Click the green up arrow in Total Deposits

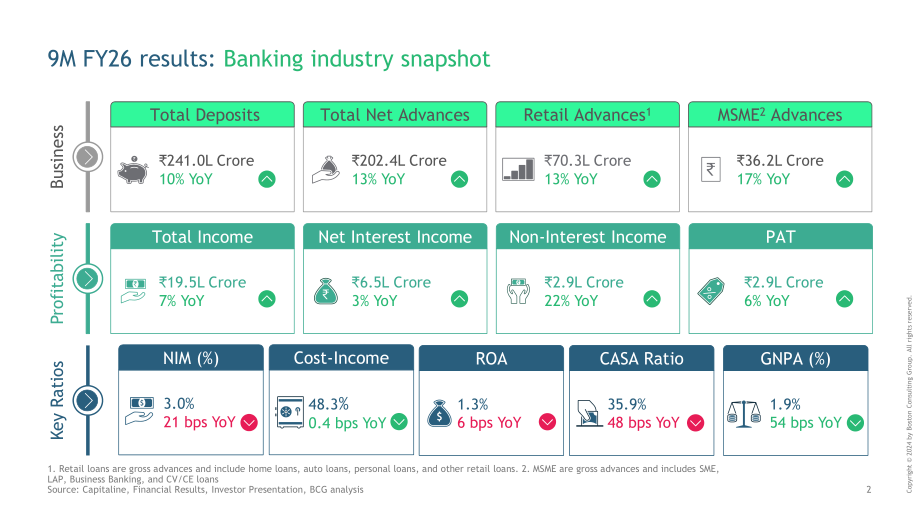click(x=267, y=180)
